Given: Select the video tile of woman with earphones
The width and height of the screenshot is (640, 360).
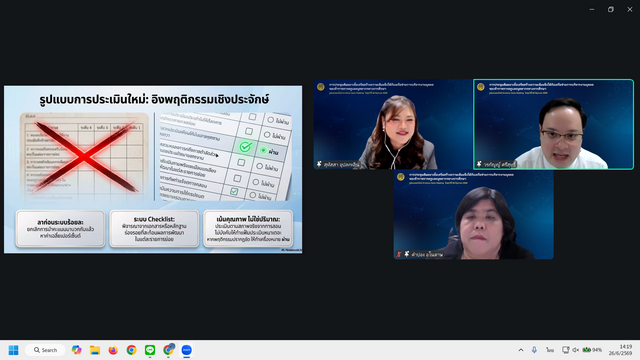Looking at the screenshot, I should click(x=392, y=124).
